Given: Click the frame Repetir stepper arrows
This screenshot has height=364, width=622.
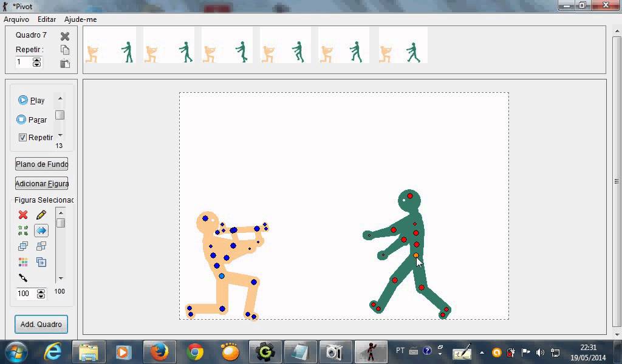Looking at the screenshot, I should [36, 62].
